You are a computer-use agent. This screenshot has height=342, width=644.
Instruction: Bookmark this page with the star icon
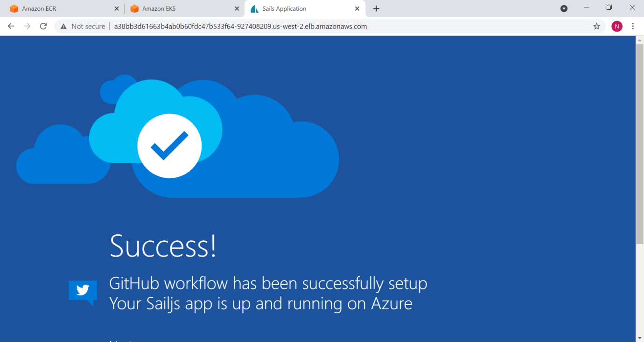coord(596,27)
